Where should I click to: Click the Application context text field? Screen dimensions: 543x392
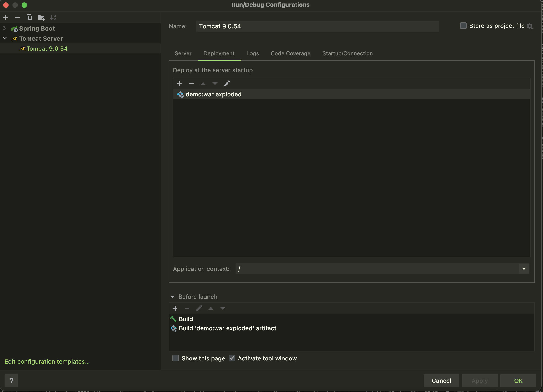tap(377, 269)
